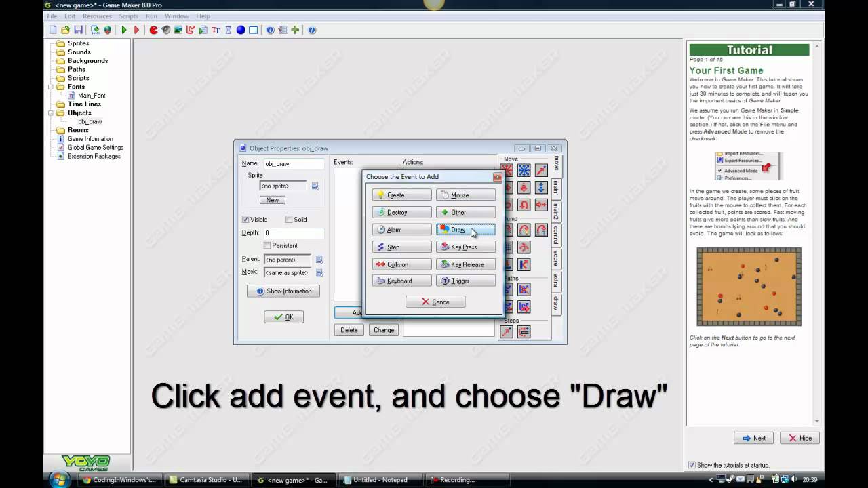Click the tutorial game preview image
868x488 pixels.
[749, 287]
